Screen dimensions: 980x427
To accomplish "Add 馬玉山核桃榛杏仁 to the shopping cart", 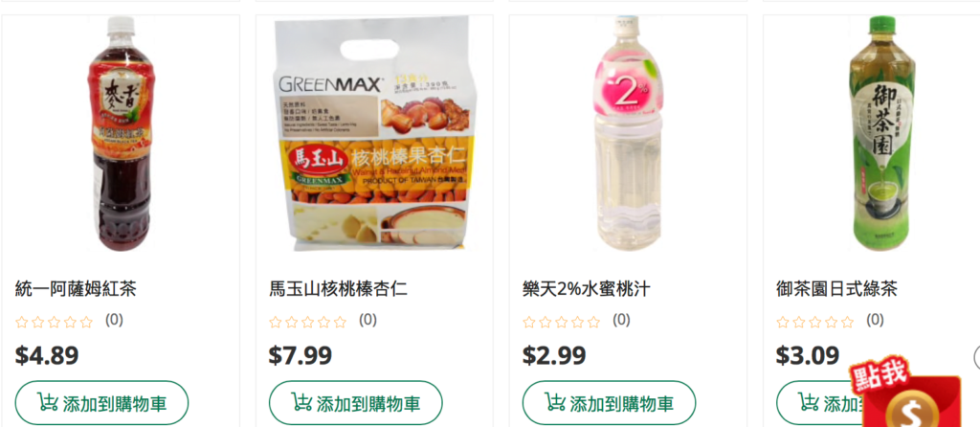I will coord(356,403).
